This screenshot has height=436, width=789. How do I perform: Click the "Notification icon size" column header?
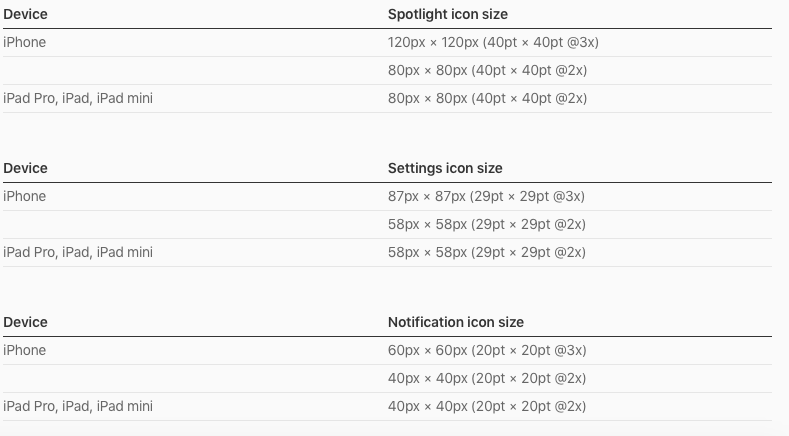(x=456, y=322)
